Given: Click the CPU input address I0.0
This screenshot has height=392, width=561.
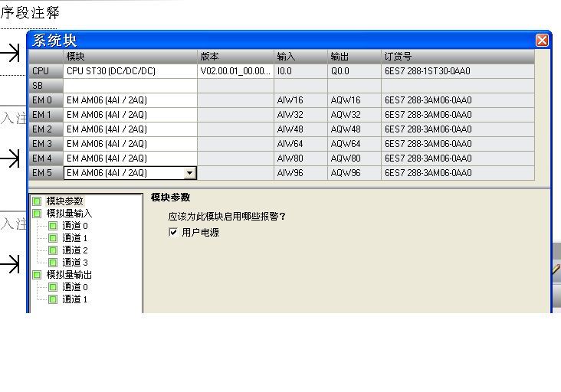Looking at the screenshot, I should (300, 71).
